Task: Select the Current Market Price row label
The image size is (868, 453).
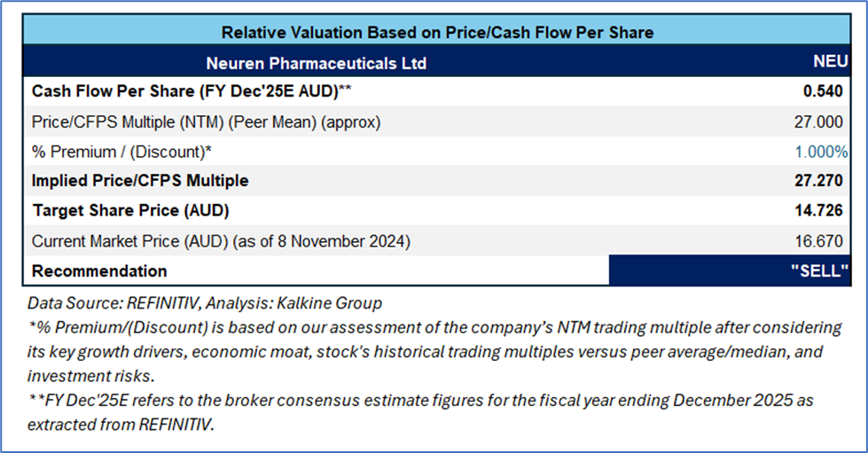Action: (221, 241)
